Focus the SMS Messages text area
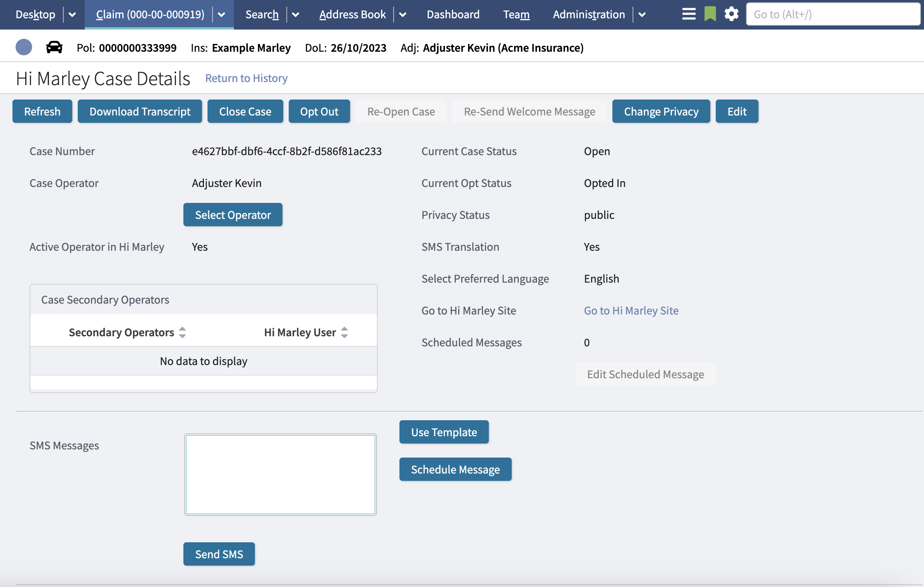Image resolution: width=924 pixels, height=587 pixels. click(x=280, y=475)
